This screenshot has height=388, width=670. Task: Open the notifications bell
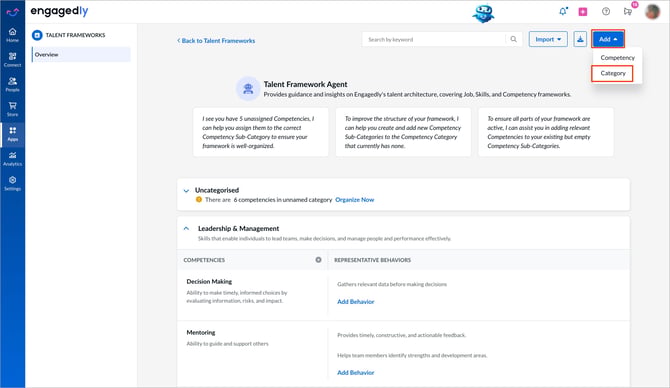[x=563, y=12]
